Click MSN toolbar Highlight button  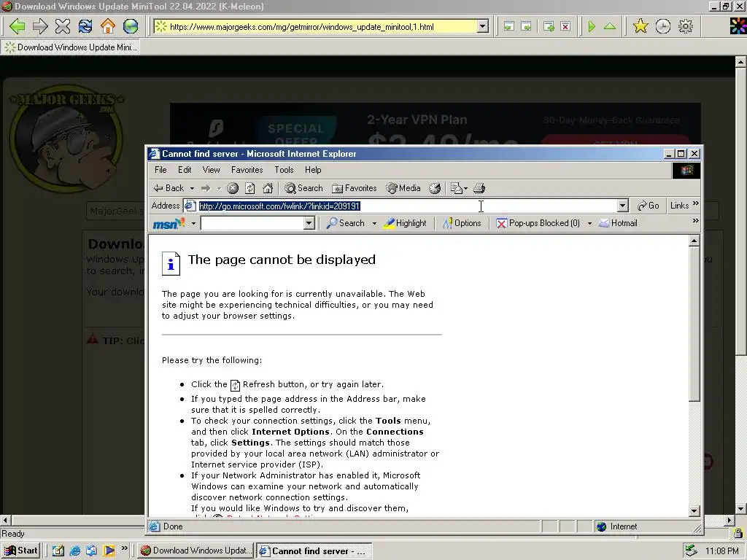[x=405, y=223]
